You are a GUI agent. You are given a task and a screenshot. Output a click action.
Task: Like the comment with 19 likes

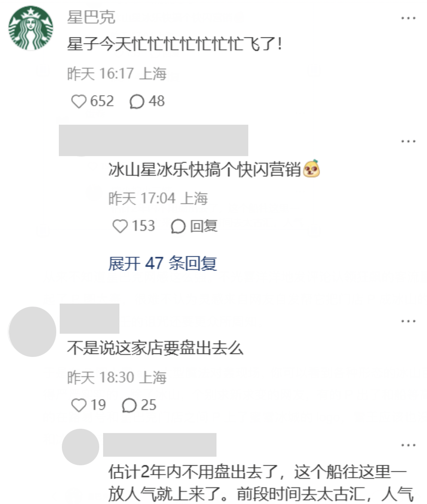[x=79, y=405]
